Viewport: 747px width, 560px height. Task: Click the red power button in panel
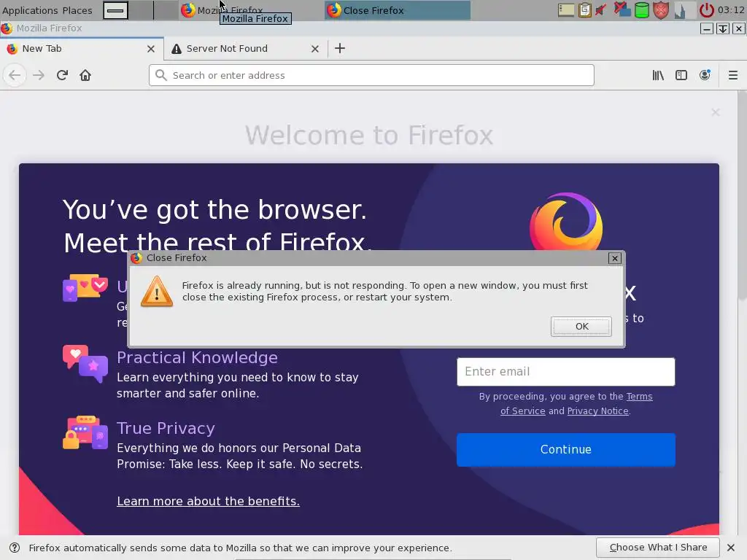click(x=706, y=10)
